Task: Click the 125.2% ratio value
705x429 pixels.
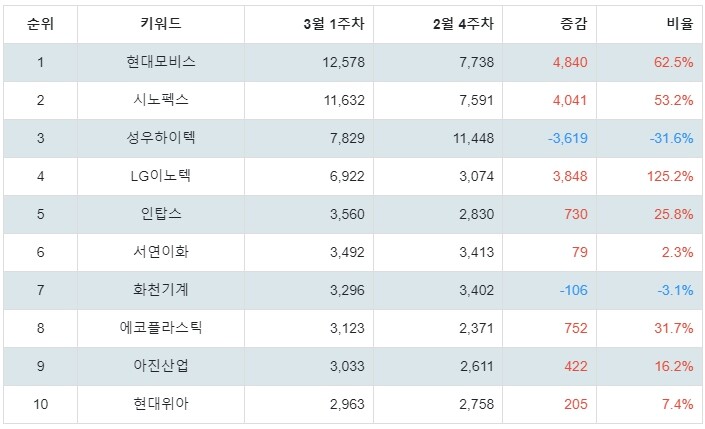Action: (x=670, y=176)
